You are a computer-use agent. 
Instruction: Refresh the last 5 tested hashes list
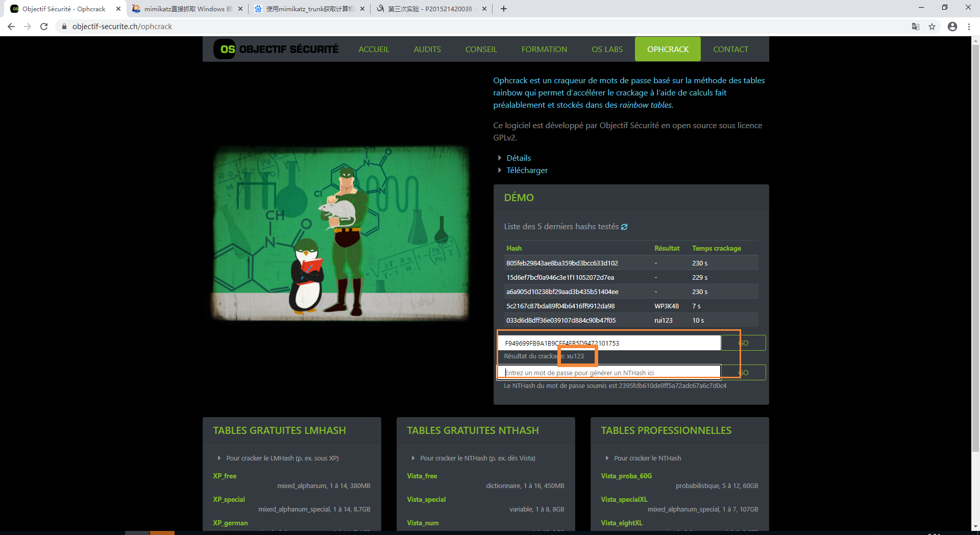pos(624,227)
